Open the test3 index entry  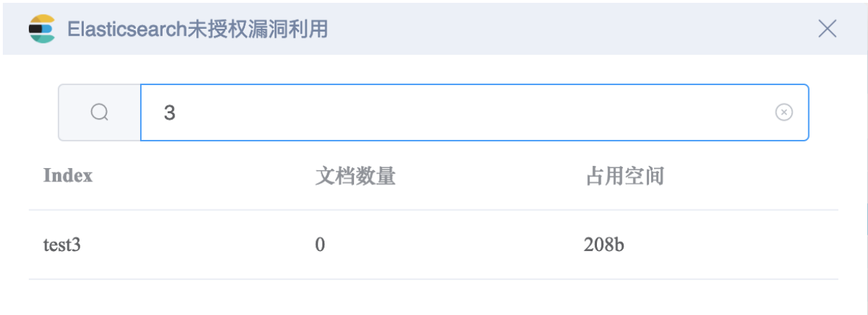[63, 245]
